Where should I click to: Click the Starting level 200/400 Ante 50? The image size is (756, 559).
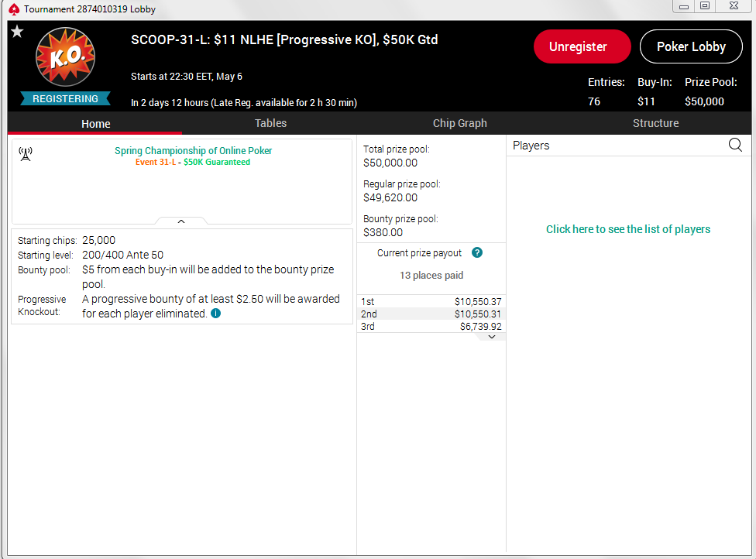[123, 255]
